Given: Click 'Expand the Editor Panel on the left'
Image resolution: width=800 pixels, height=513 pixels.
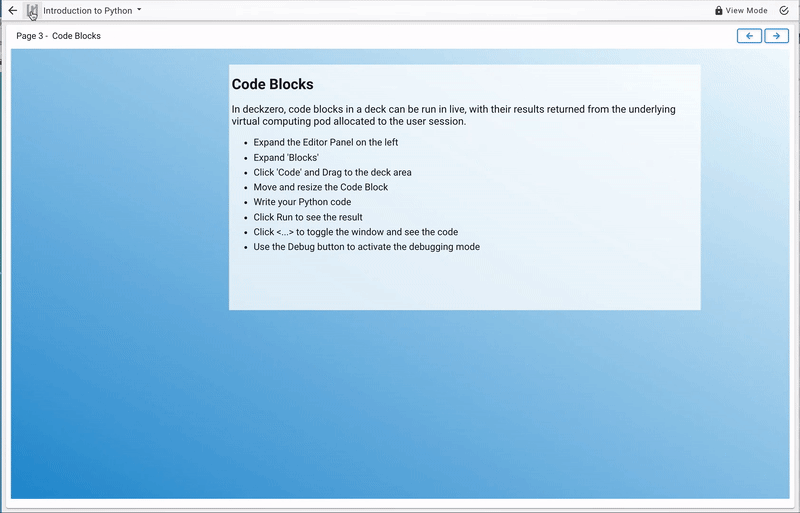Looking at the screenshot, I should 326,142.
